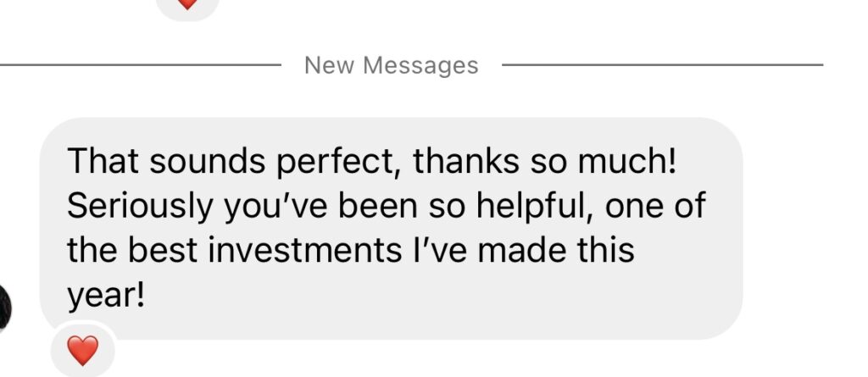Click the word "That" starting the message
The width and height of the screenshot is (868, 377).
97,161
